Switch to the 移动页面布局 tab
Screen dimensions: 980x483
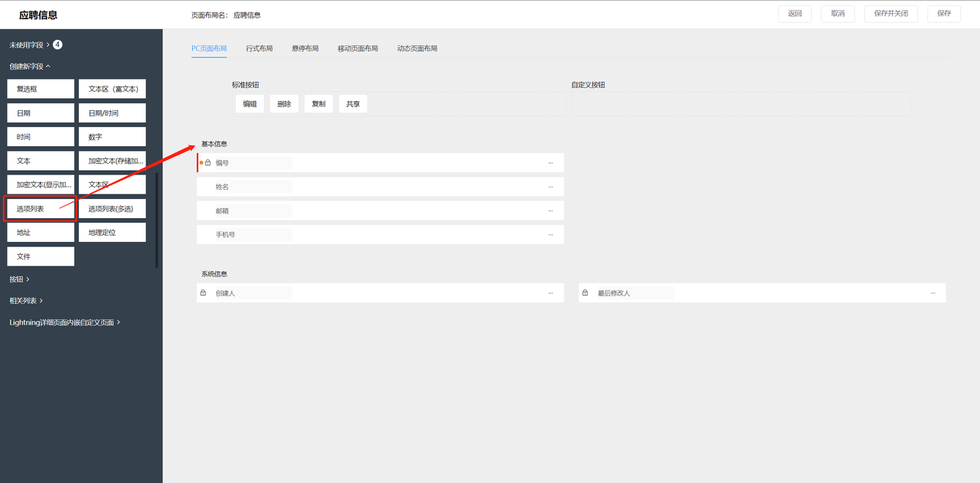coord(358,48)
